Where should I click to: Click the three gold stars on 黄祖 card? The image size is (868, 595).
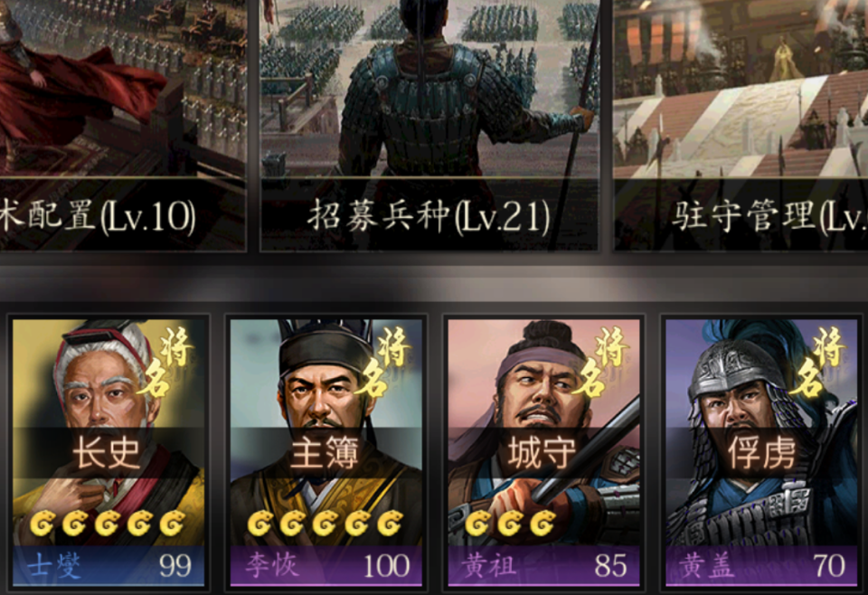click(510, 523)
